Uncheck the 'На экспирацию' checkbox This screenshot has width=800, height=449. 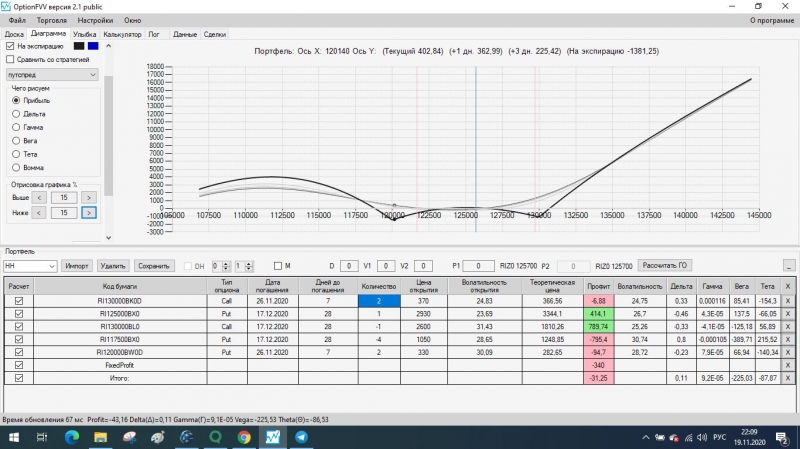click(10, 46)
